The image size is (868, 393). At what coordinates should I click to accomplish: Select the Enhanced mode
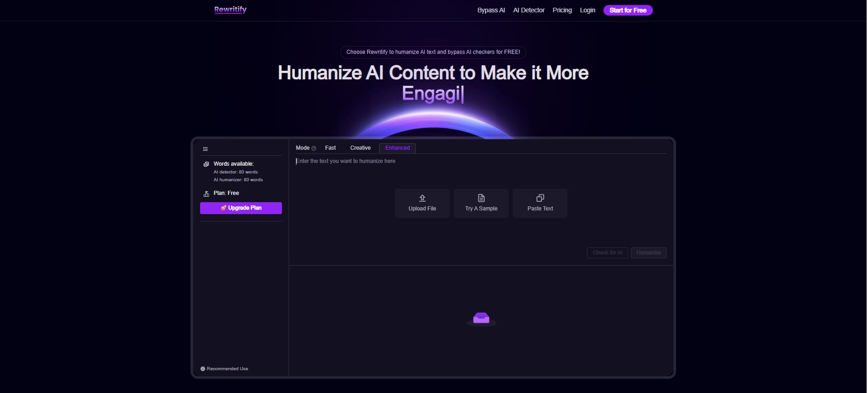[397, 148]
